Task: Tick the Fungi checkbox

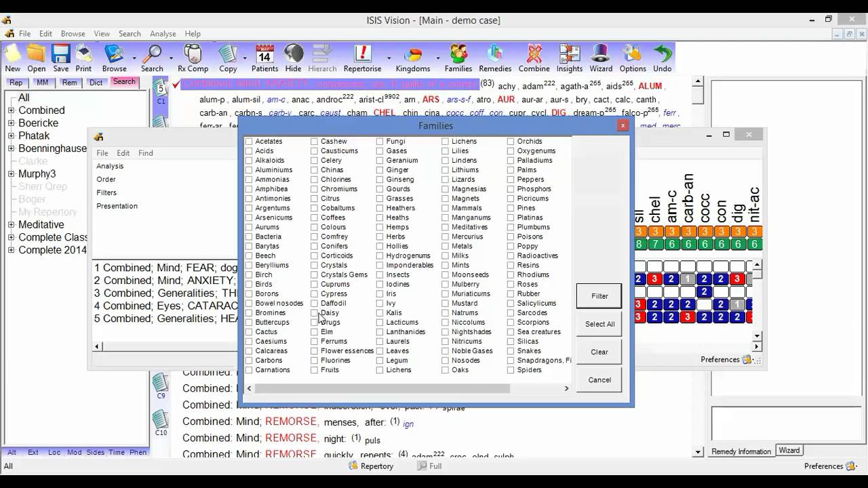Action: (380, 142)
